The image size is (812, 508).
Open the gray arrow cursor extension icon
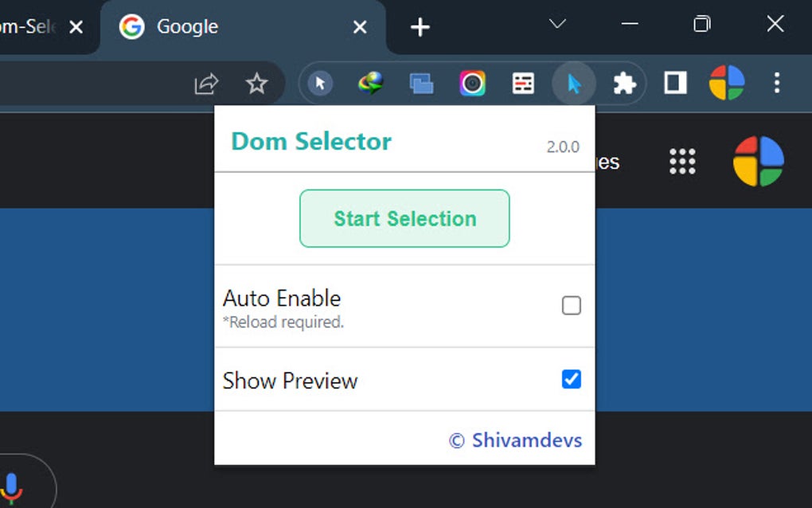[x=318, y=83]
